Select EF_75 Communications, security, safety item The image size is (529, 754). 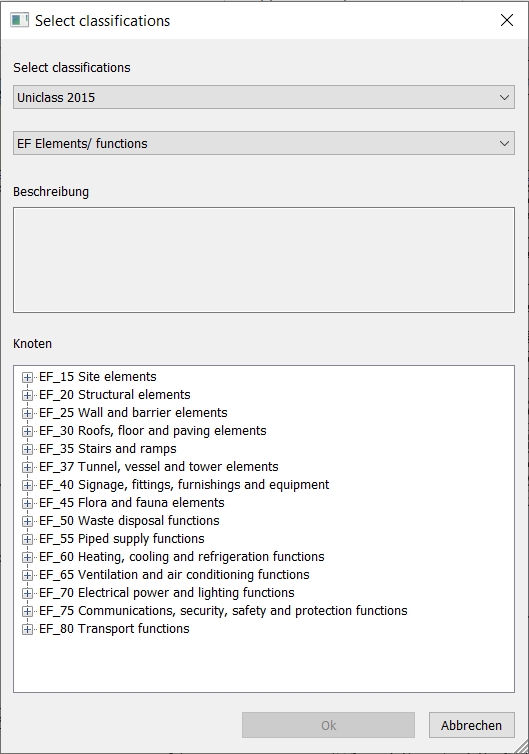pyautogui.click(x=223, y=611)
